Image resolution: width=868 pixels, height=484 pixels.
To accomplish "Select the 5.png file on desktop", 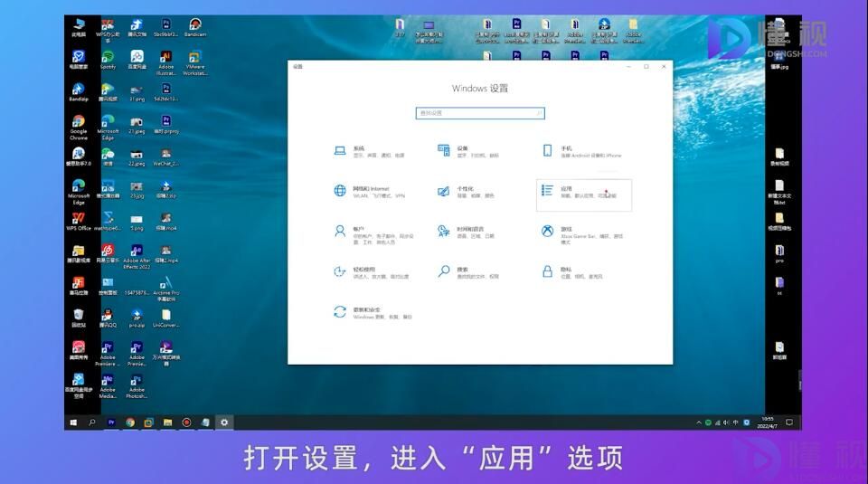I will point(137,222).
